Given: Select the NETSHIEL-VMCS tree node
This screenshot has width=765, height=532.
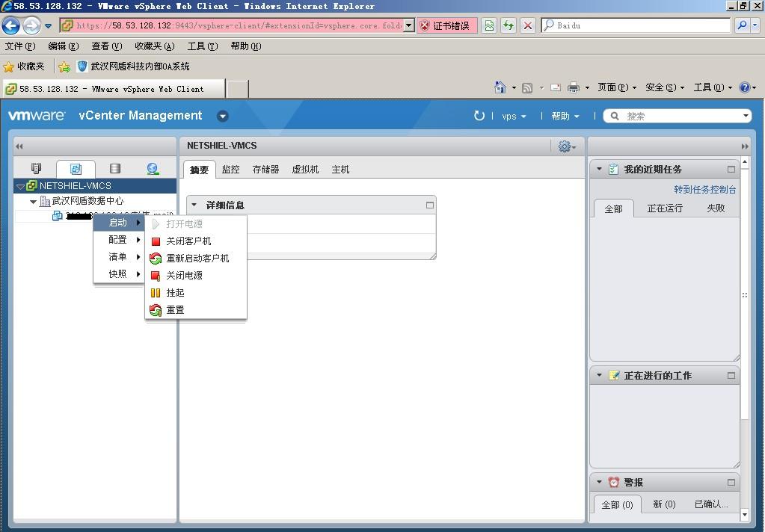Looking at the screenshot, I should 95,185.
